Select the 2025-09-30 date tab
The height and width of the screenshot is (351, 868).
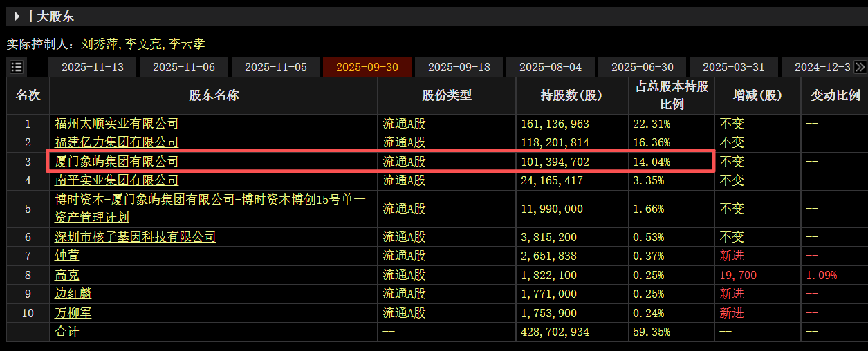tap(367, 67)
